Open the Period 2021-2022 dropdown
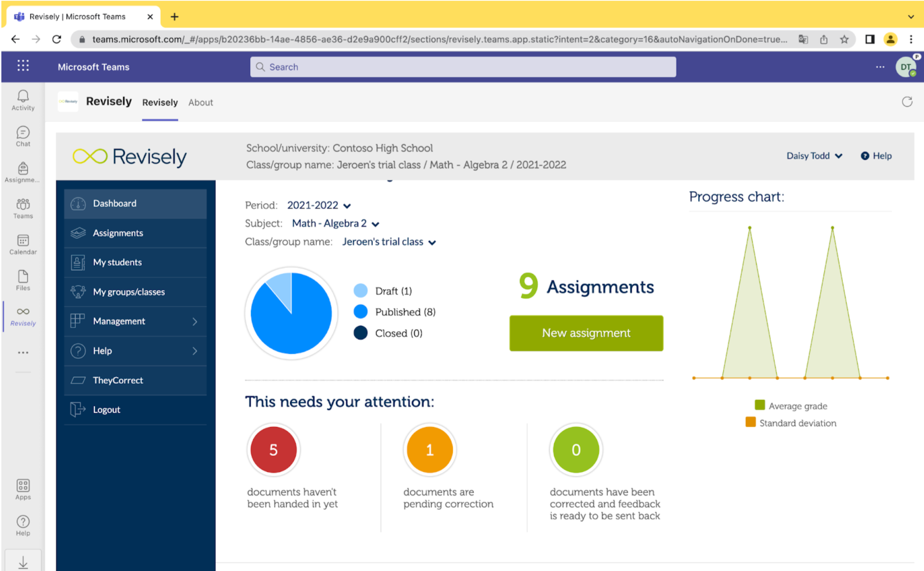 tap(319, 205)
